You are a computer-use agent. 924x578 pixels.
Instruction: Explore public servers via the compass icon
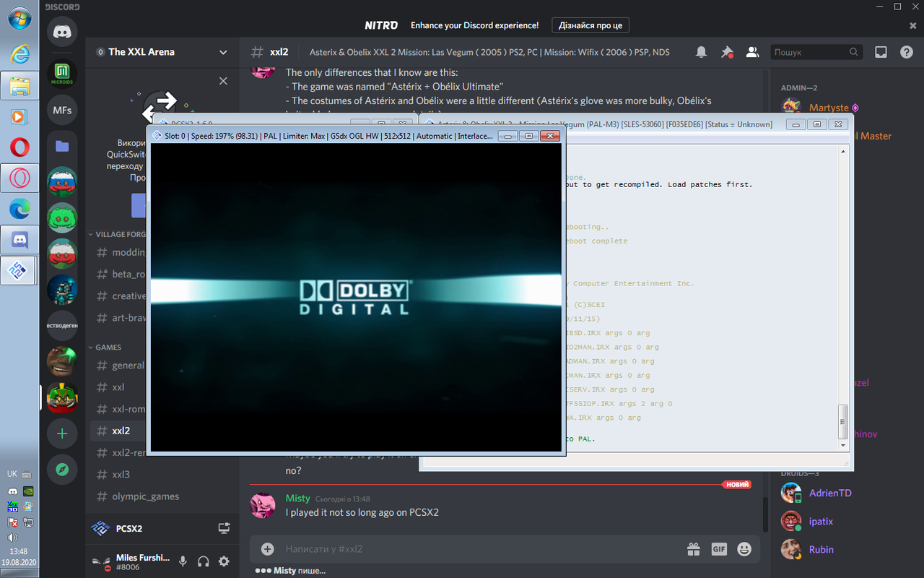click(62, 470)
